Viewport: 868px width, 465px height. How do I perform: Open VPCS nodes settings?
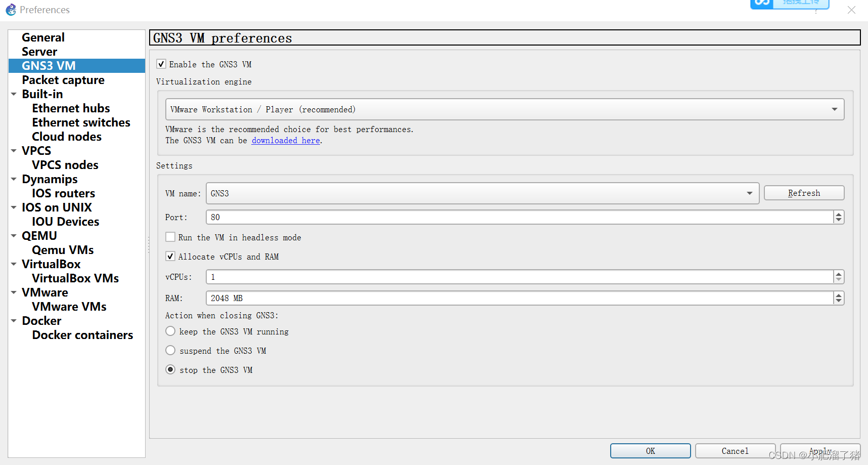(x=65, y=165)
